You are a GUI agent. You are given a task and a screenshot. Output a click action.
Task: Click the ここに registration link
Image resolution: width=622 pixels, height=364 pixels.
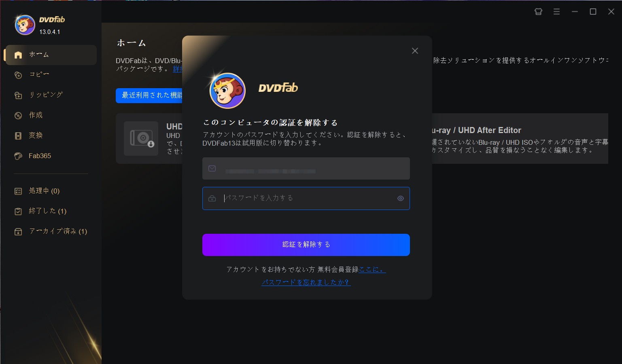pyautogui.click(x=372, y=269)
